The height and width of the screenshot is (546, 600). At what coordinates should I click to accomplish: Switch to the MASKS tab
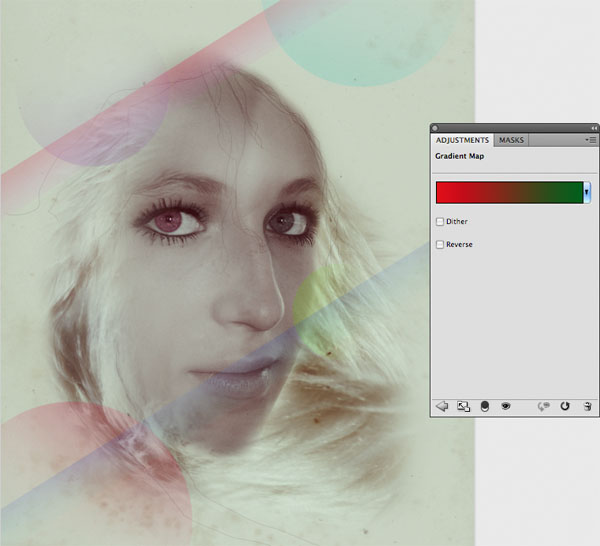pos(511,140)
